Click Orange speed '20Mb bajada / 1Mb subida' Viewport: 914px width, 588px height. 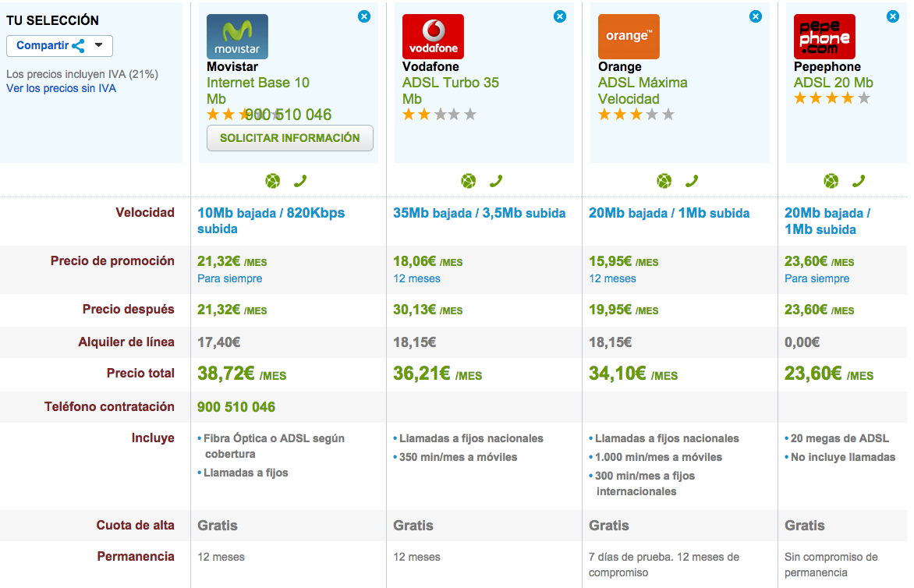coord(669,214)
